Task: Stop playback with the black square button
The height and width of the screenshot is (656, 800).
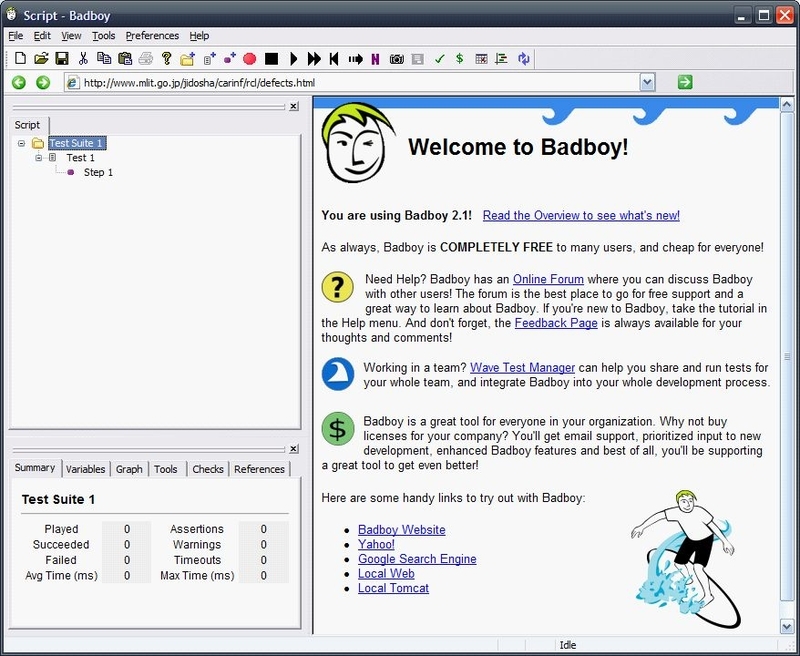Action: click(x=271, y=59)
